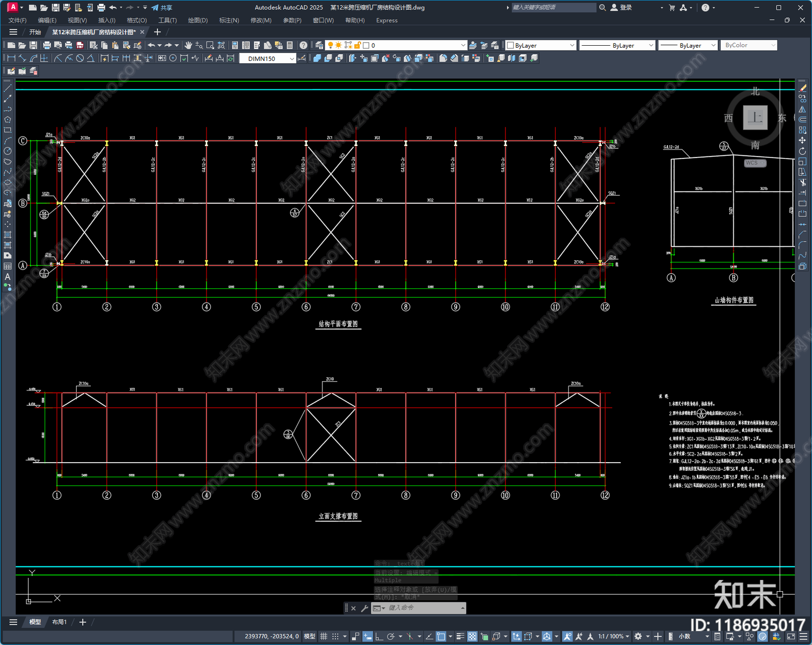Image resolution: width=812 pixels, height=645 pixels.
Task: Select the Move modify tool
Action: [x=802, y=141]
